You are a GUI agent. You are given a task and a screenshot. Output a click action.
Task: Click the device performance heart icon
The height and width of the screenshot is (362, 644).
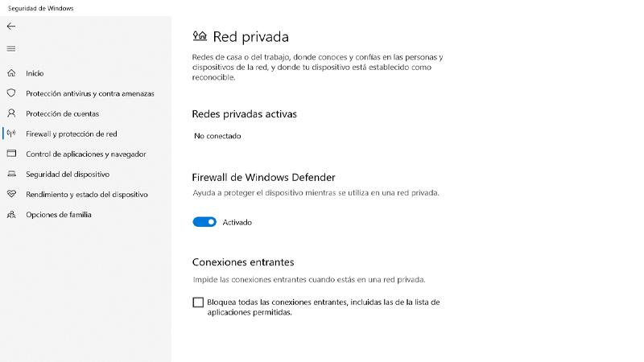tap(11, 194)
